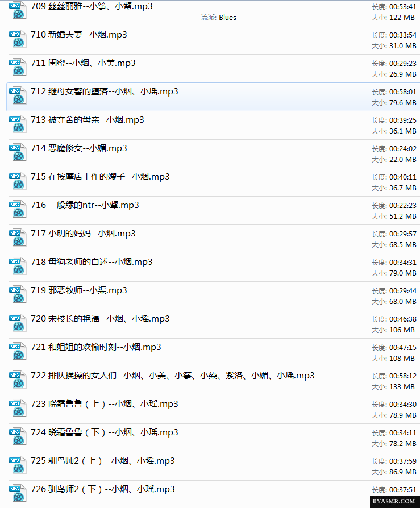Click the length value 00:29:57
Viewport: 420px width, 508px height.
coord(403,234)
